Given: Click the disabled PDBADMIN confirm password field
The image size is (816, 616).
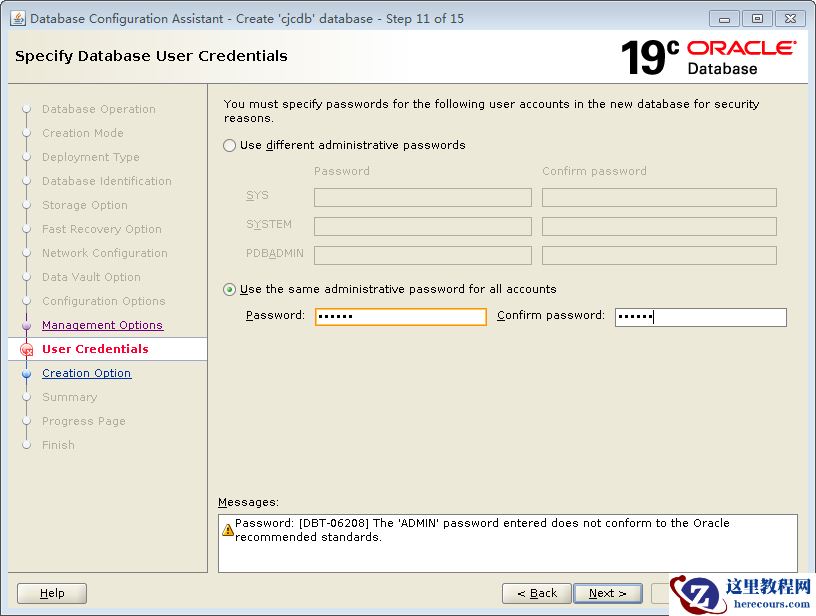Looking at the screenshot, I should 659,255.
